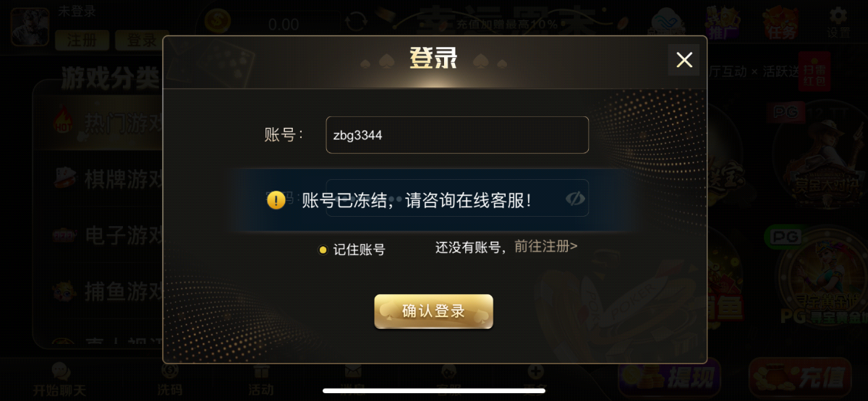
Task: Open the 活动 activity gift icon
Action: click(x=261, y=380)
